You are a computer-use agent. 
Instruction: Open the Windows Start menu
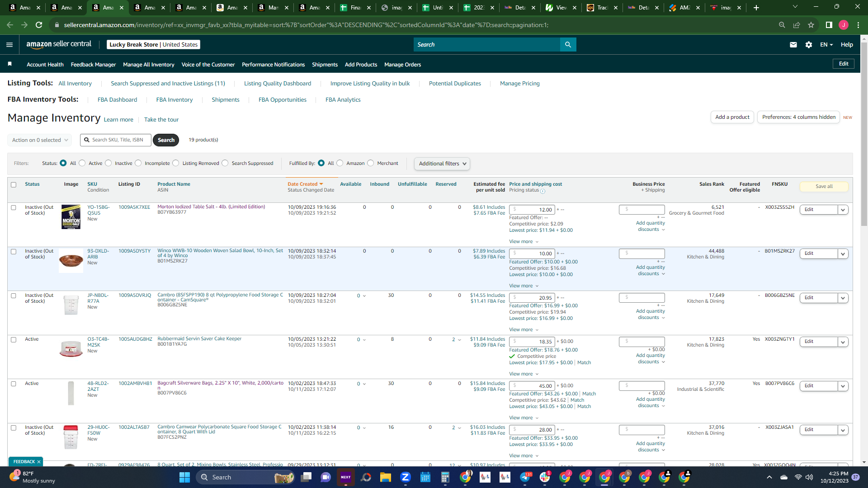click(x=184, y=477)
